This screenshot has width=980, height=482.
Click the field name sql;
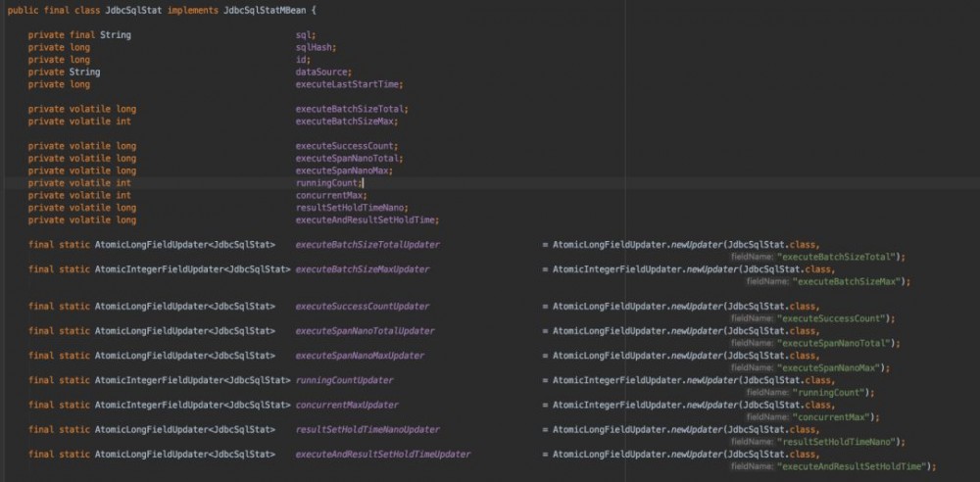coord(306,35)
